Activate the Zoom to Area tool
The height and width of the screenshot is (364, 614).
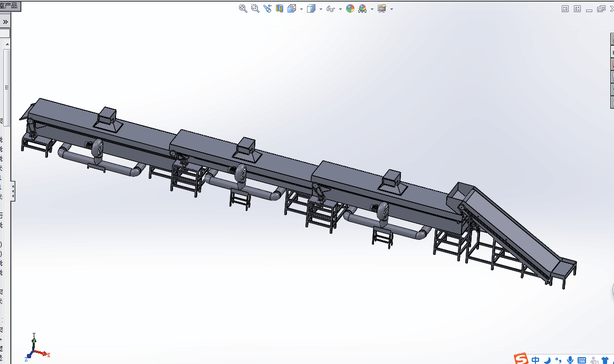pos(255,8)
